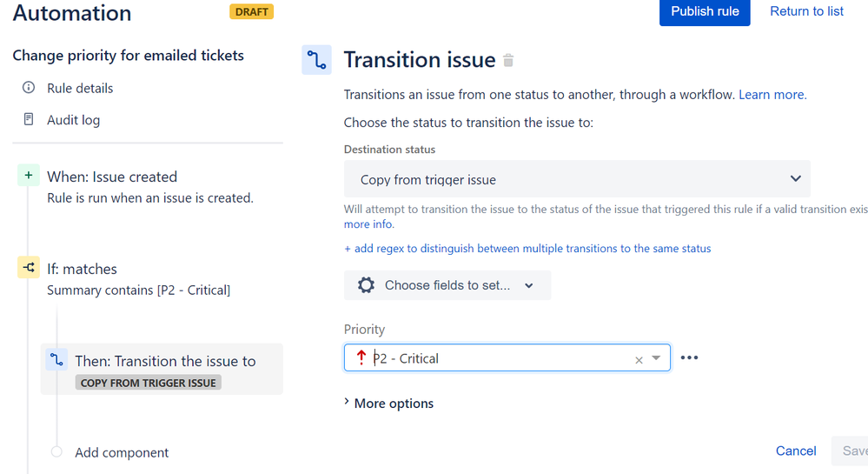
Task: Open the Audit log document icon
Action: [x=28, y=119]
